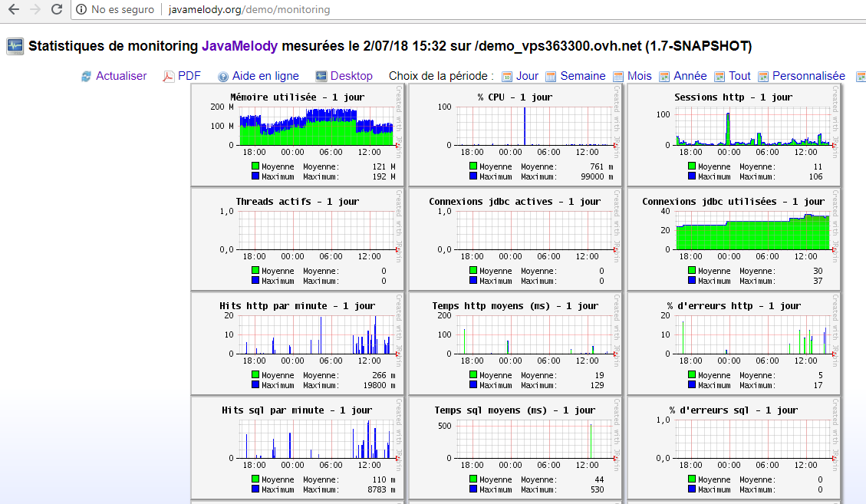
Task: Click the JavaMelody monitoring logo icon
Action: pyautogui.click(x=15, y=46)
